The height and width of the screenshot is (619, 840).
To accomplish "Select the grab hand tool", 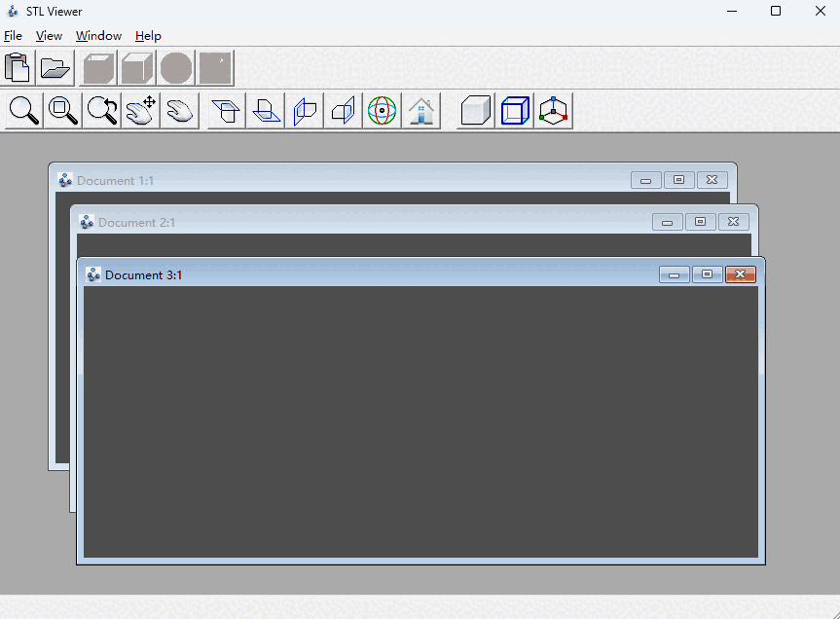I will [179, 110].
